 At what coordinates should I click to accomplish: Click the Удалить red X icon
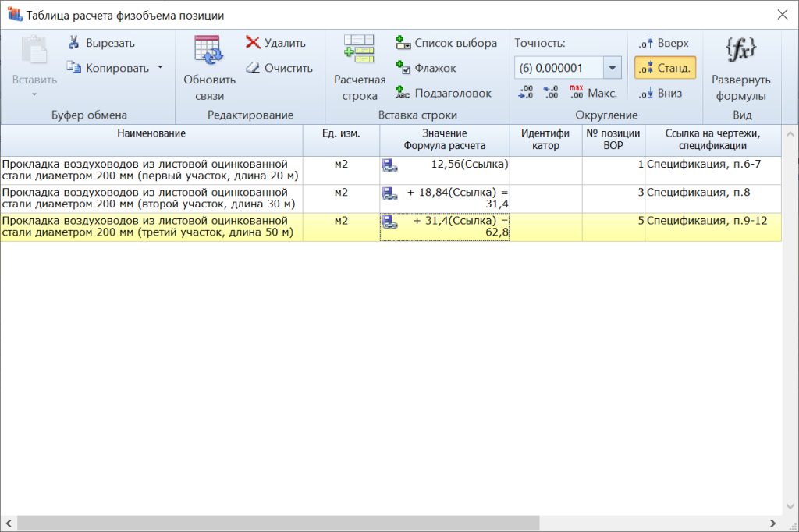(x=253, y=43)
